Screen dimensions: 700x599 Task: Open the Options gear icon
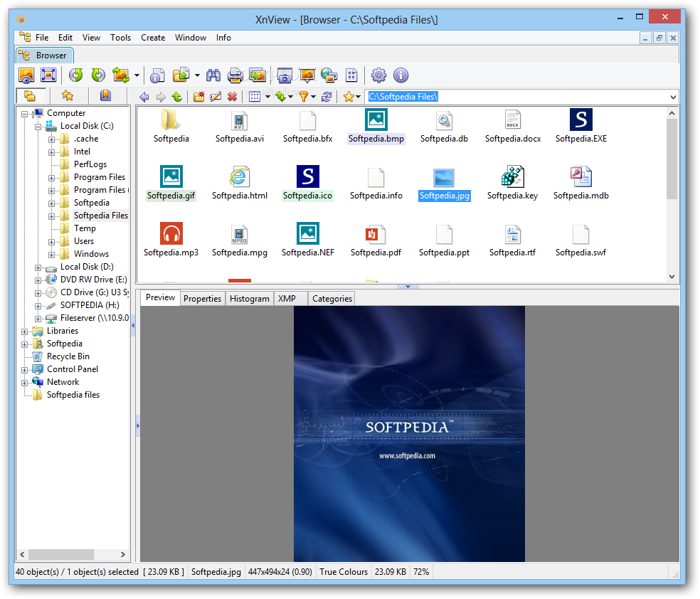[379, 75]
